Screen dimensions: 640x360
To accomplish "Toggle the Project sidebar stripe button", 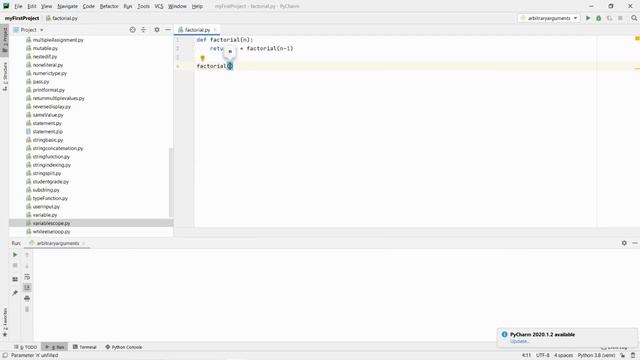I will tap(5, 40).
